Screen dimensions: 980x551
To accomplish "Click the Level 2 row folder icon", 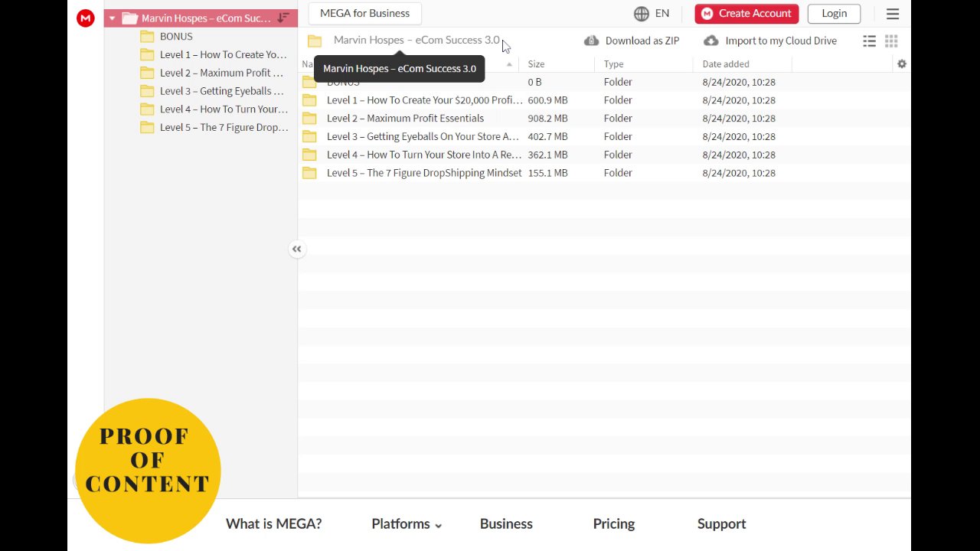I will (x=309, y=119).
